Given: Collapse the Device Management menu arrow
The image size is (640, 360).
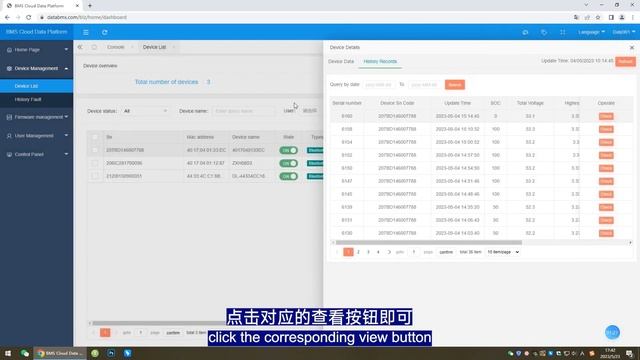Looking at the screenshot, I should (66, 69).
